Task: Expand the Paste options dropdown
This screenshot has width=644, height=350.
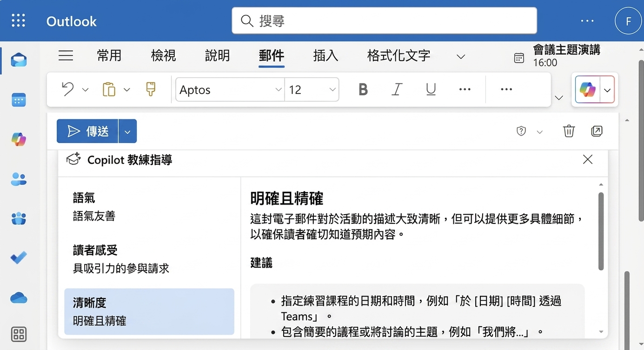Action: click(126, 90)
